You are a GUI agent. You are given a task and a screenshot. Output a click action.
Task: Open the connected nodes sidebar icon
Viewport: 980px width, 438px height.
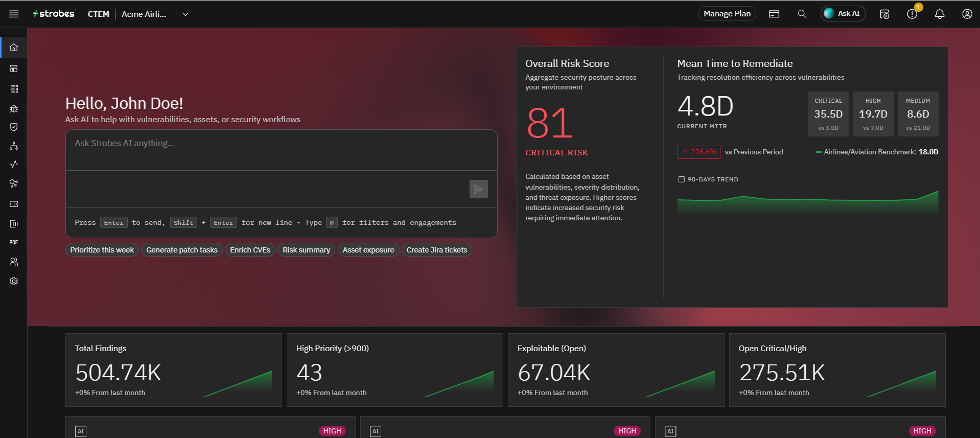[x=14, y=183]
